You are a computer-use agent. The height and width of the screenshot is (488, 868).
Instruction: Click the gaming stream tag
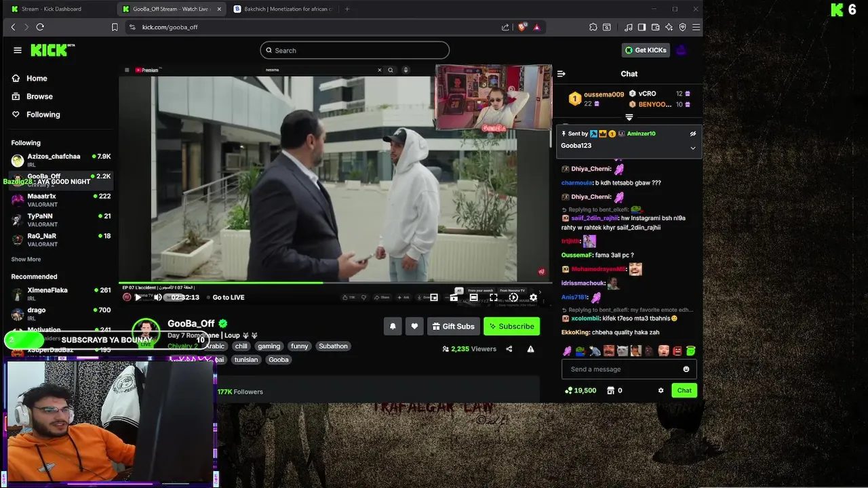coord(269,346)
